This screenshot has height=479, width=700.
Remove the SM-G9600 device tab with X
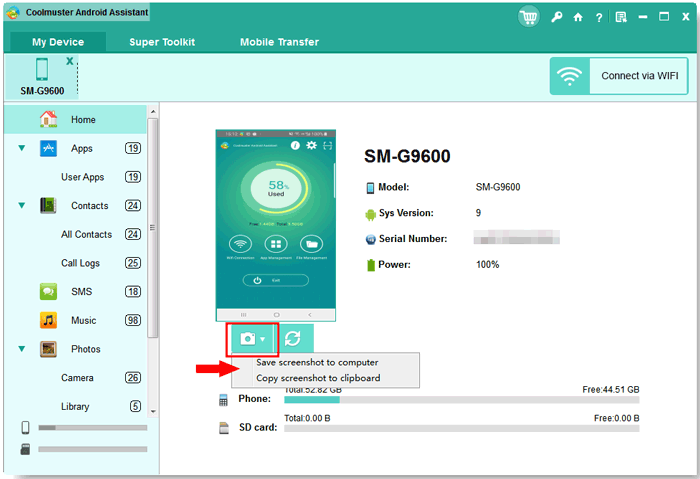(x=70, y=61)
